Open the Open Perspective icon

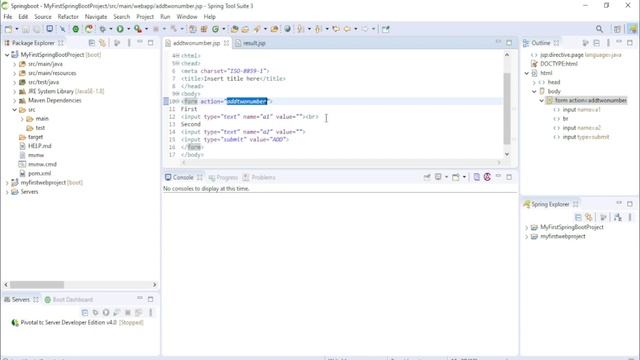point(617,29)
